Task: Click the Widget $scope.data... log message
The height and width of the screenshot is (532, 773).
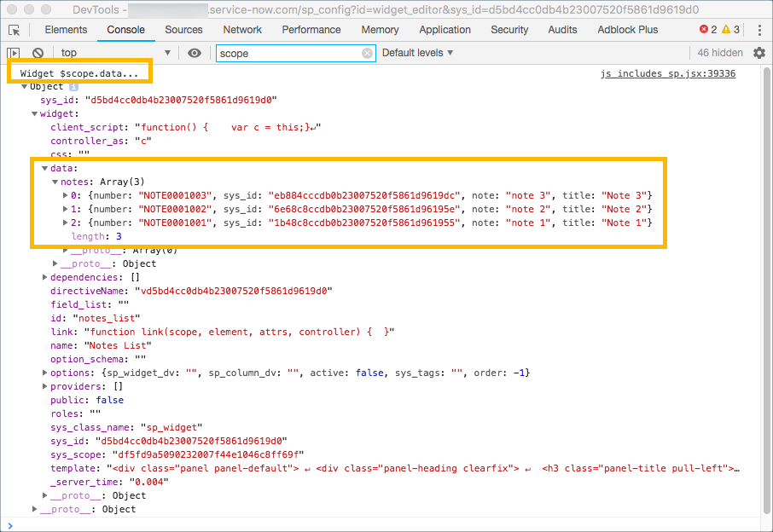Action: [x=78, y=73]
